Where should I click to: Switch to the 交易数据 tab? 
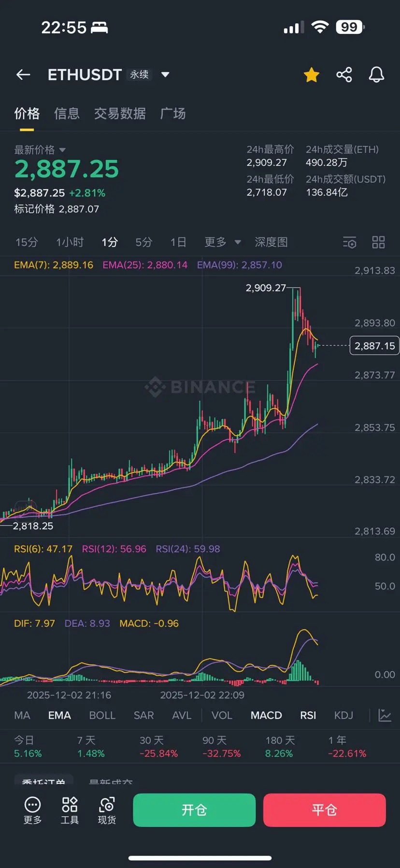point(120,114)
